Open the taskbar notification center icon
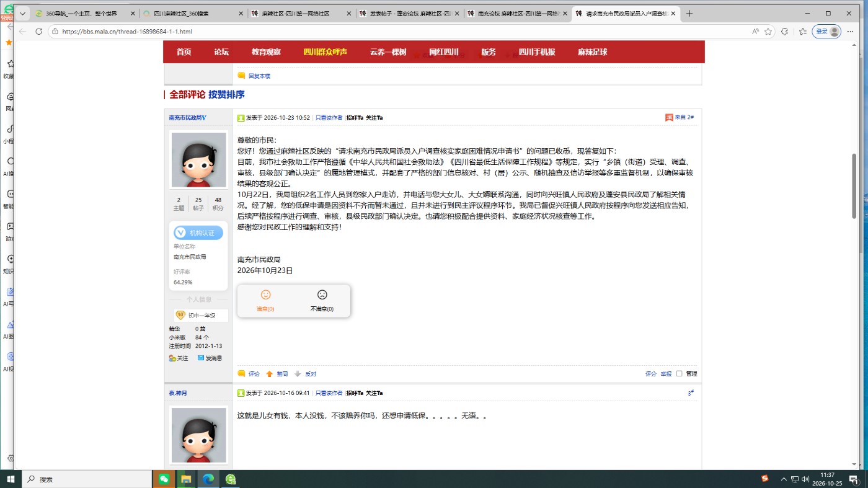This screenshot has width=868, height=488. coord(854,479)
